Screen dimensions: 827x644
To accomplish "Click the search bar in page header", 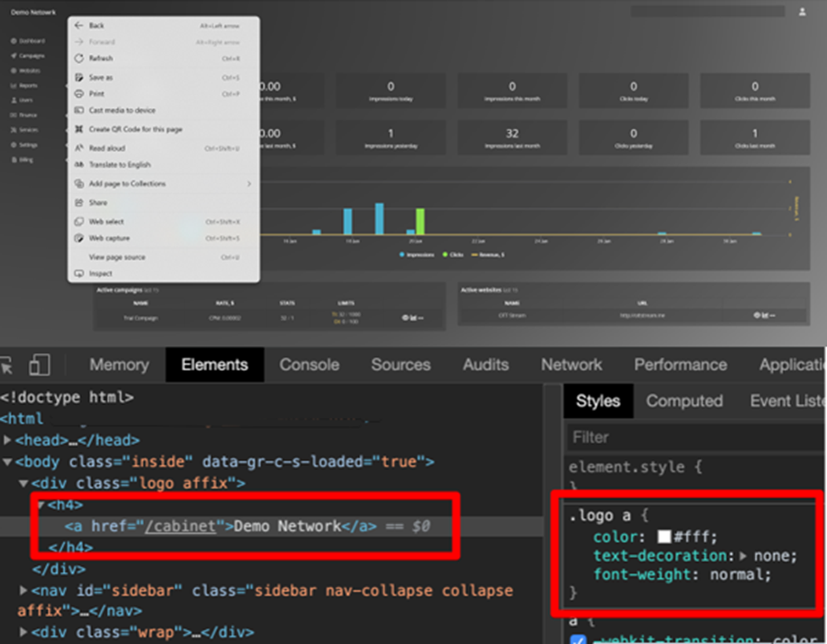I will [x=707, y=12].
